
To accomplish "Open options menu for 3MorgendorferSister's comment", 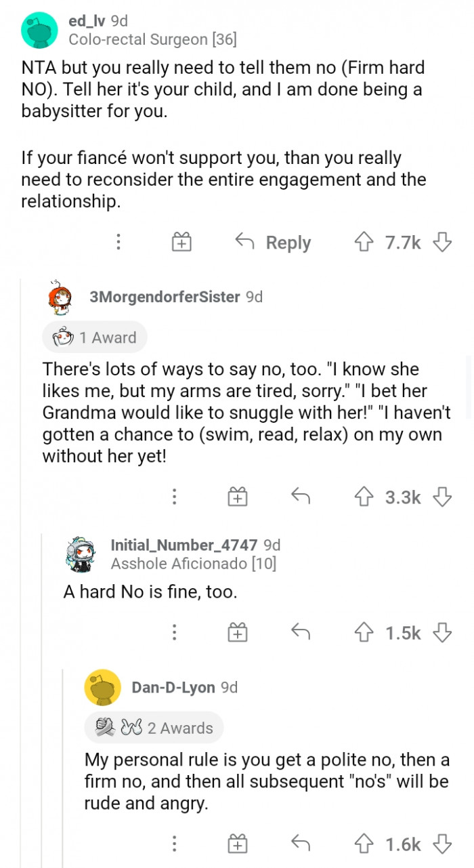I will pyautogui.click(x=174, y=497).
